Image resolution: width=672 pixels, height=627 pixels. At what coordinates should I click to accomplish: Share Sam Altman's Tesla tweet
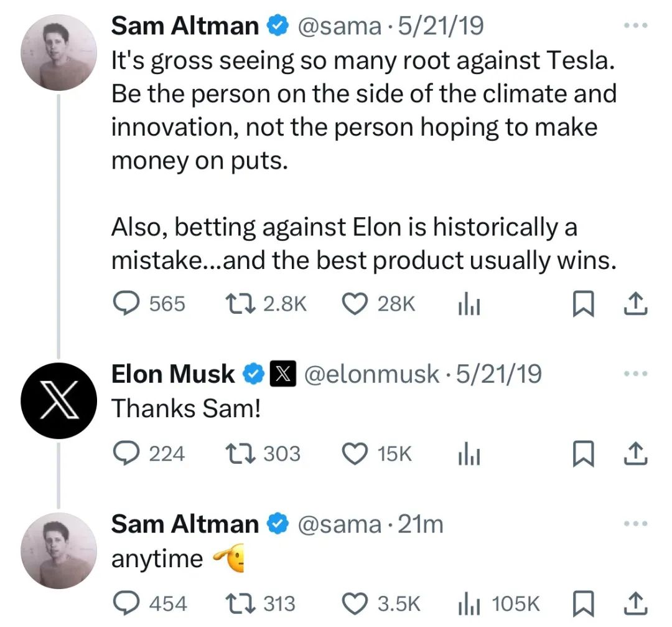pyautogui.click(x=635, y=304)
